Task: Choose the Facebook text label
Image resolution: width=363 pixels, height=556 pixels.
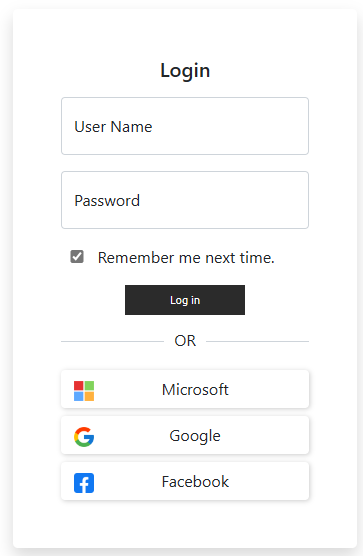Action: click(x=195, y=482)
